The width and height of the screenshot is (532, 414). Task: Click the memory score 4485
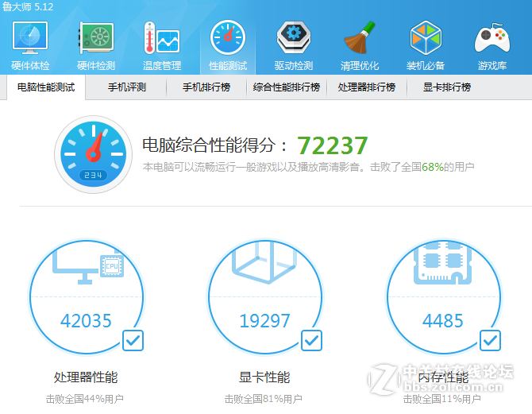(443, 320)
